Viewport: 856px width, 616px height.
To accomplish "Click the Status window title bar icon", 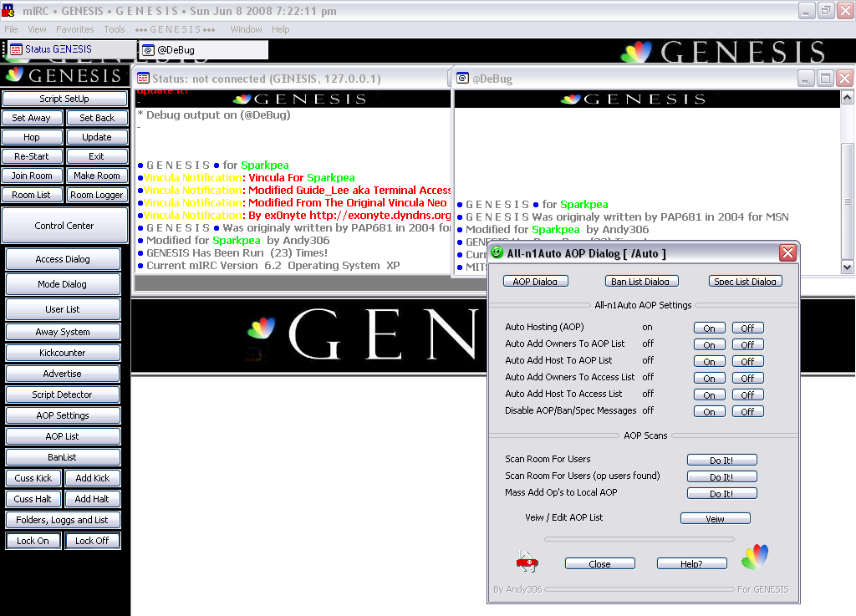I will tap(143, 79).
